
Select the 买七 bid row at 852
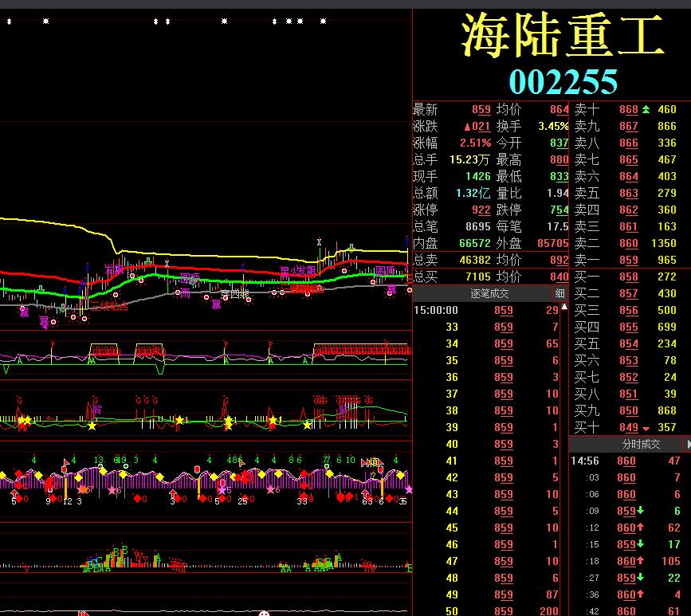(630, 377)
